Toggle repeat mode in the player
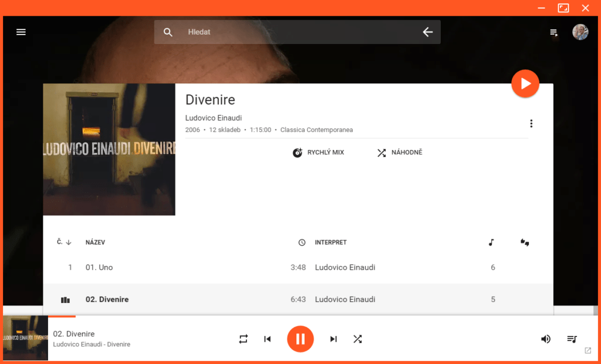 pos(244,339)
